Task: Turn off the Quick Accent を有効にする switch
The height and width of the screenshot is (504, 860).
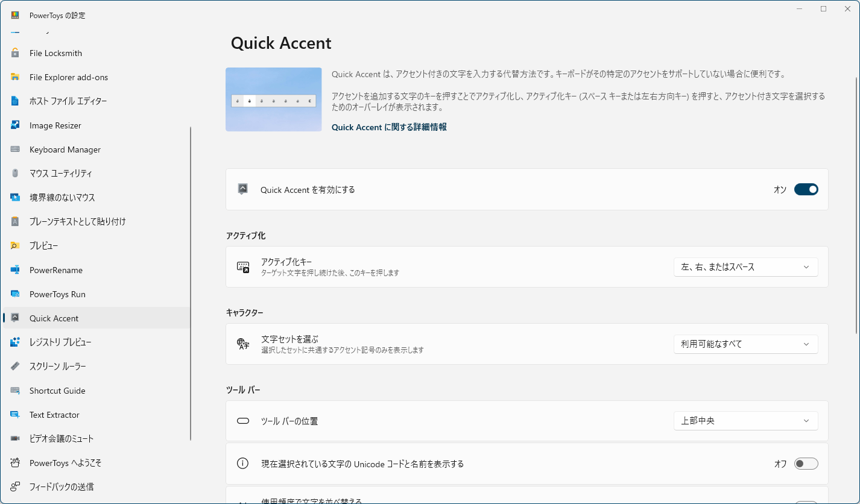Action: click(806, 189)
